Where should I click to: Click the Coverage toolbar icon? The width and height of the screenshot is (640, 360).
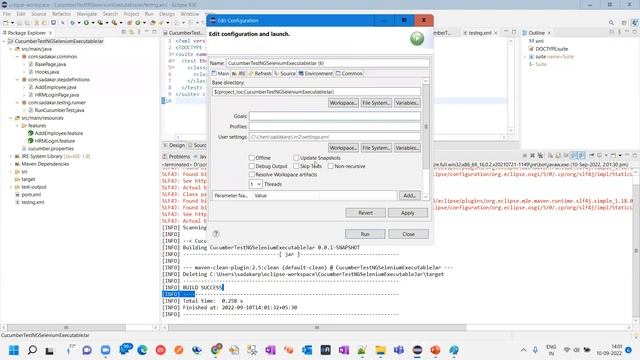(x=100, y=23)
